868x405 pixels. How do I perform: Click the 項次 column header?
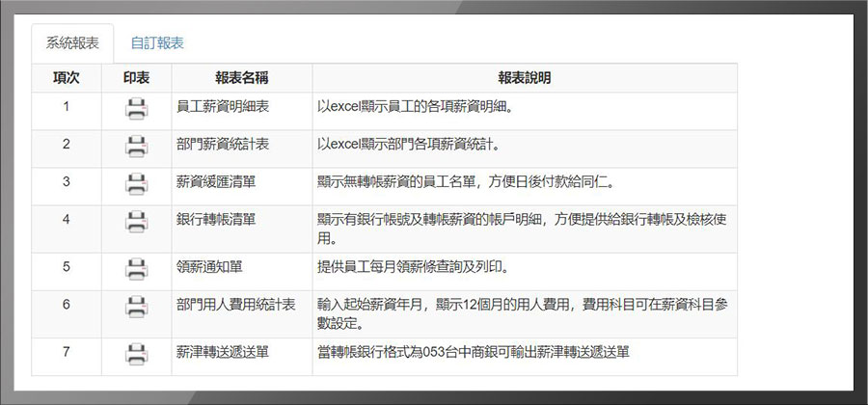click(66, 77)
